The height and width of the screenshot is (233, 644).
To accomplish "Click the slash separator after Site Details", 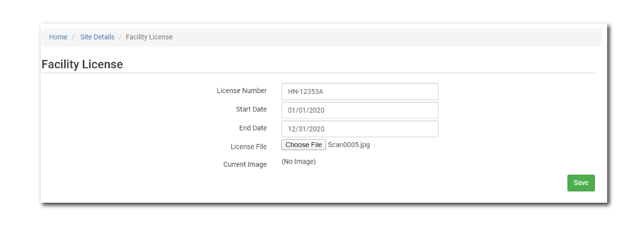I will tap(120, 37).
